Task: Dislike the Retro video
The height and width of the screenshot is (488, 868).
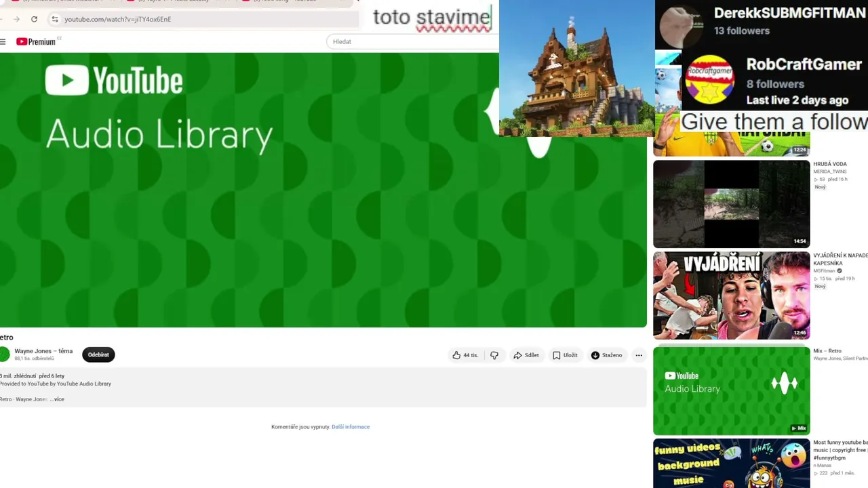Action: 494,355
